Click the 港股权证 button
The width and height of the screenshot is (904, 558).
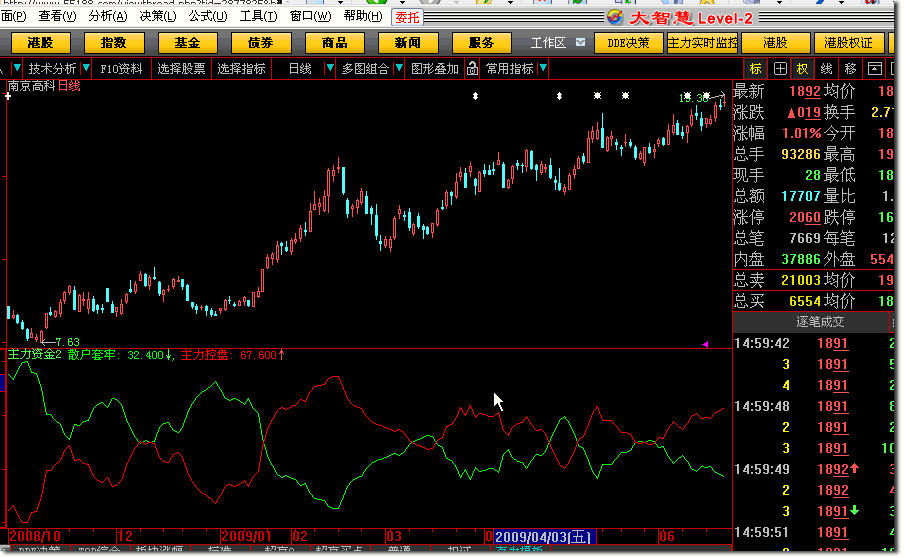coord(848,43)
